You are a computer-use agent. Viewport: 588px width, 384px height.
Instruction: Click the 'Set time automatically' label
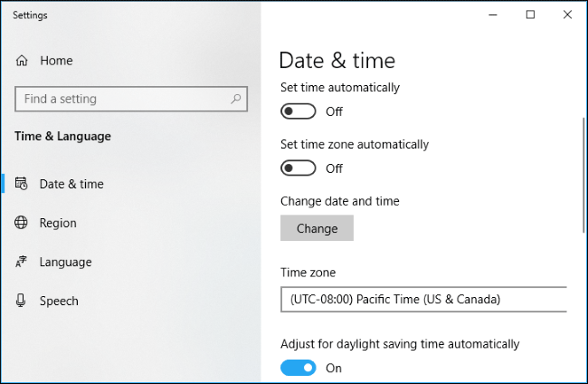click(x=340, y=88)
